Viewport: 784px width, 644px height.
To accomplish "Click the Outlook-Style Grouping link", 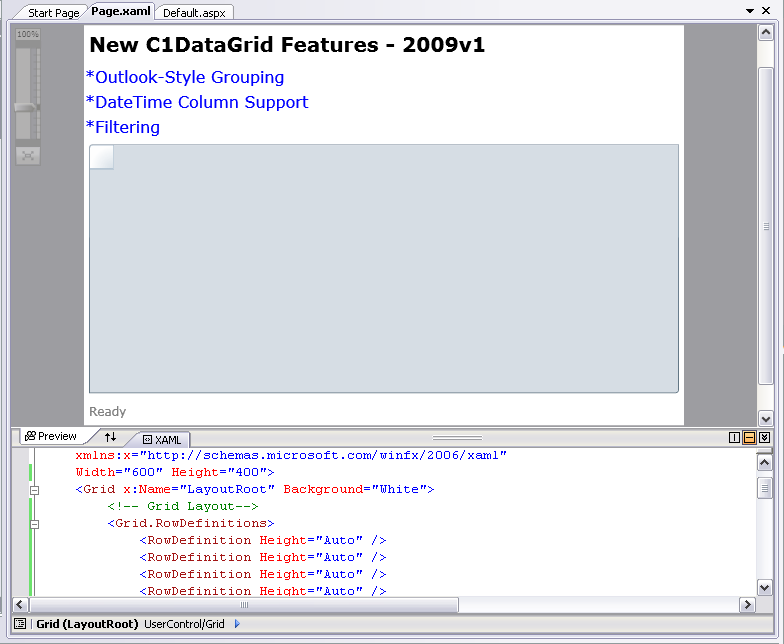I will click(x=185, y=77).
